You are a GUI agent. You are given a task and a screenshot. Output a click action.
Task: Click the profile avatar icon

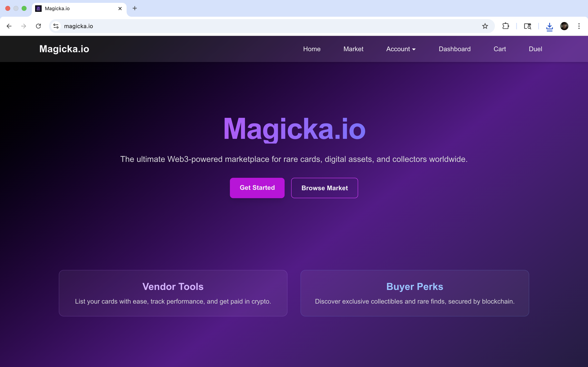tap(564, 26)
